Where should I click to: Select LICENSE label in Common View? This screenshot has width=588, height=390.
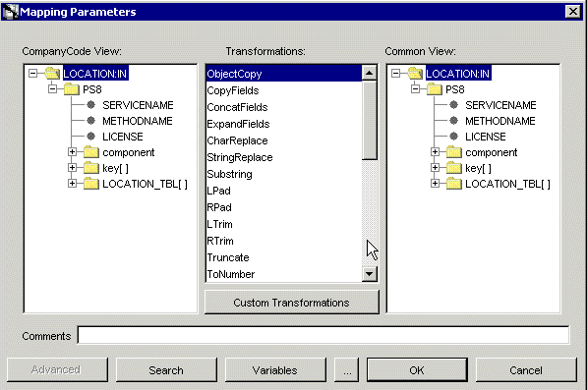486,137
